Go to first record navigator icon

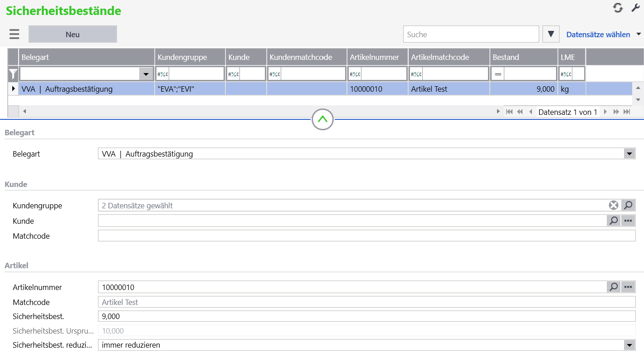509,112
